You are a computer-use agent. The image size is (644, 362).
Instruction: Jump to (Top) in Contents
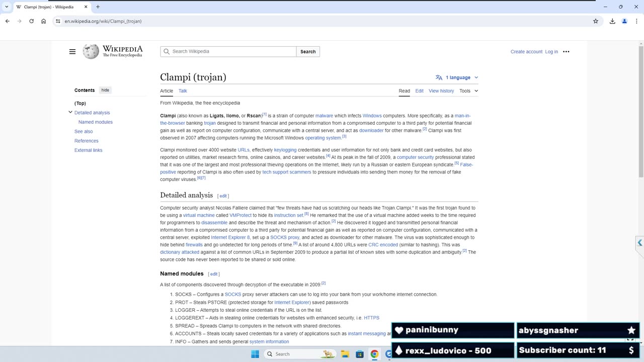tap(80, 103)
